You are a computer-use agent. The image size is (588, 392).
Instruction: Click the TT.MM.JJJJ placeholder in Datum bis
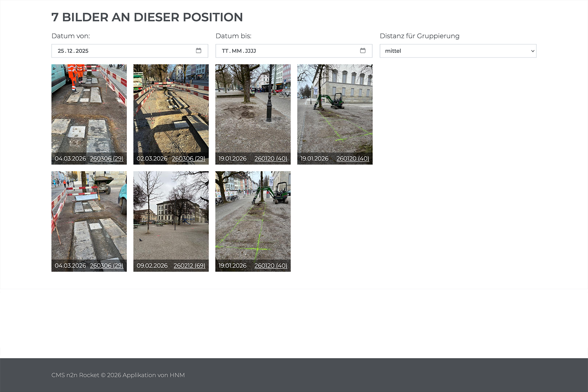(239, 51)
